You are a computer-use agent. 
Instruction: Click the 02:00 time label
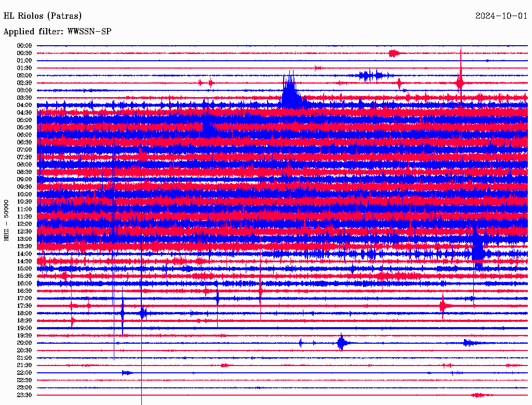click(24, 76)
